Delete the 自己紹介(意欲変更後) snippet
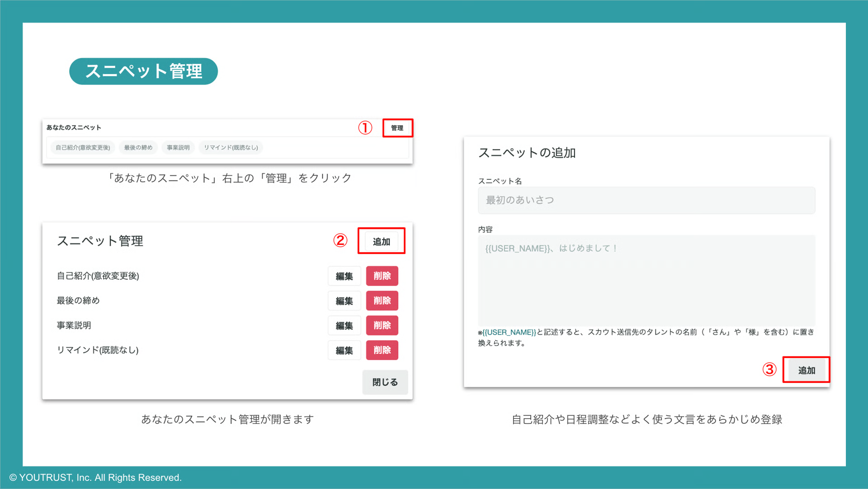 382,276
